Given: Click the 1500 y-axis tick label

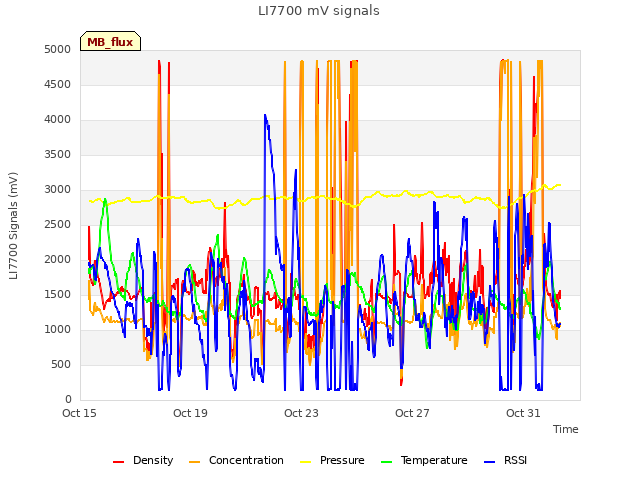Looking at the screenshot, I should [58, 295].
